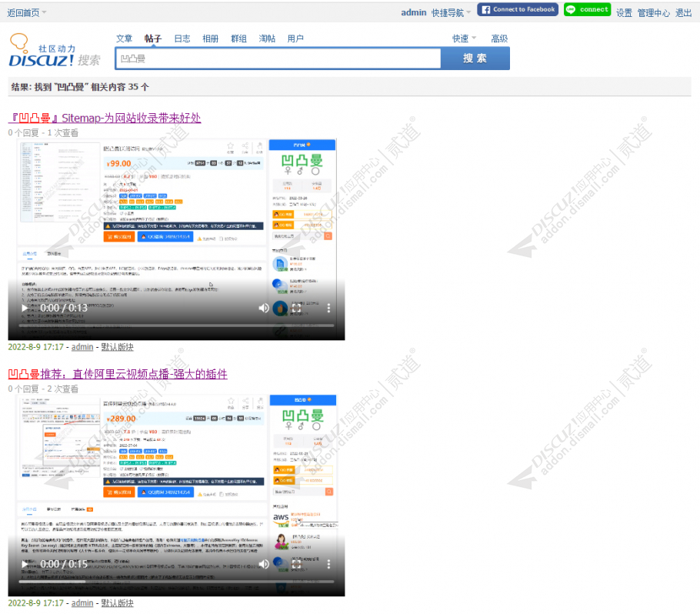Click the green QQ connect icon

(x=587, y=10)
